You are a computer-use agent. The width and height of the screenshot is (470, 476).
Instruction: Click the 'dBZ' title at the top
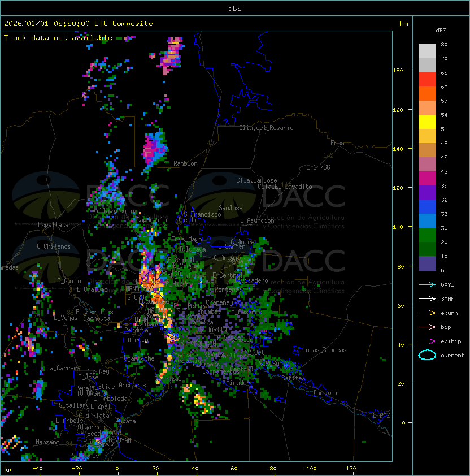(x=235, y=8)
